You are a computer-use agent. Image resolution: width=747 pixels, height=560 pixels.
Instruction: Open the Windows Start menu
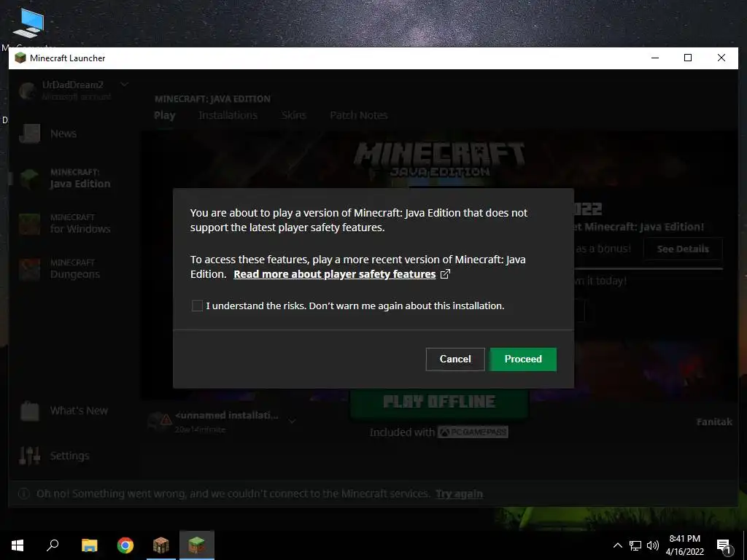click(18, 545)
